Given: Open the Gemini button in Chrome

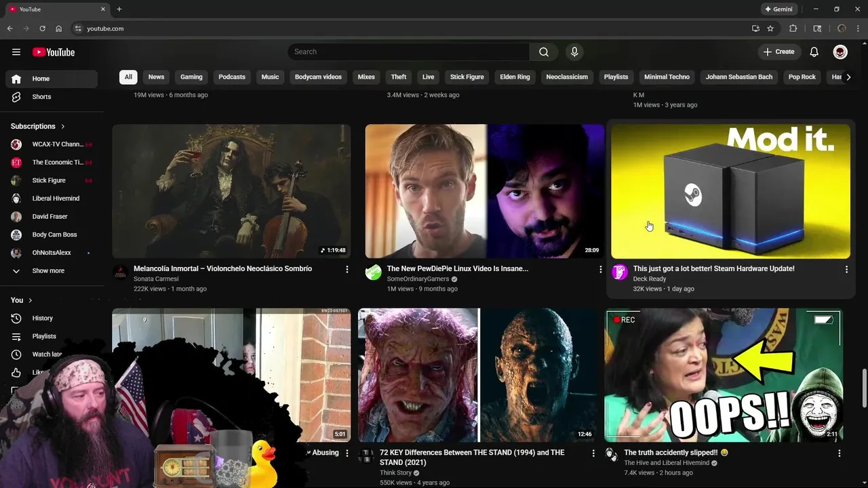Looking at the screenshot, I should [x=778, y=9].
